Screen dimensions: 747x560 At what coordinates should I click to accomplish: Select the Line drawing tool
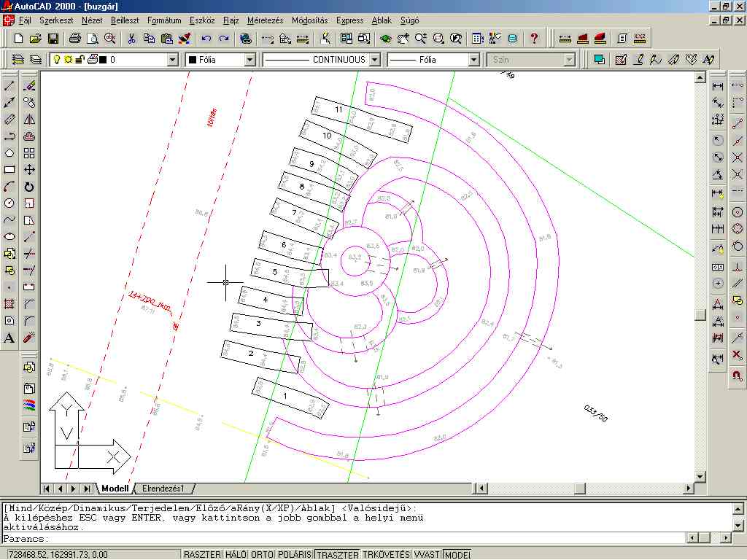point(9,86)
